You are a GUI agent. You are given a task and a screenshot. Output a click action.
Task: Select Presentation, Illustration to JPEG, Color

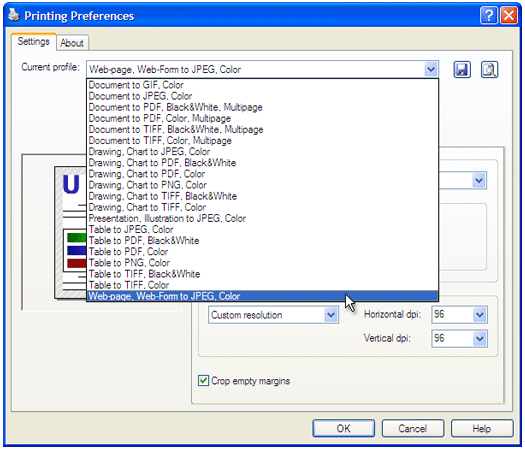262,218
